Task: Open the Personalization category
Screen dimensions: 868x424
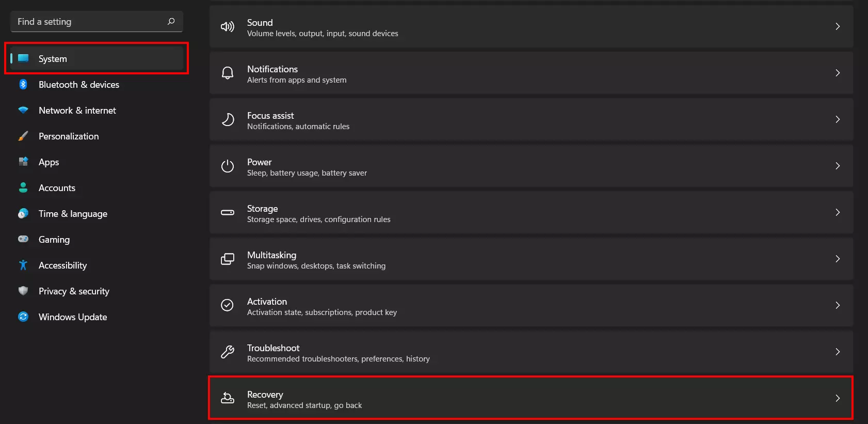Action: tap(97, 136)
